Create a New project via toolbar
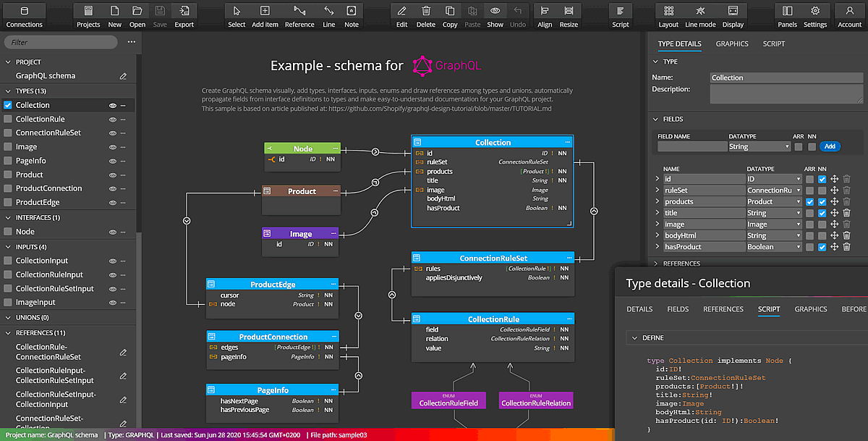 pyautogui.click(x=114, y=17)
